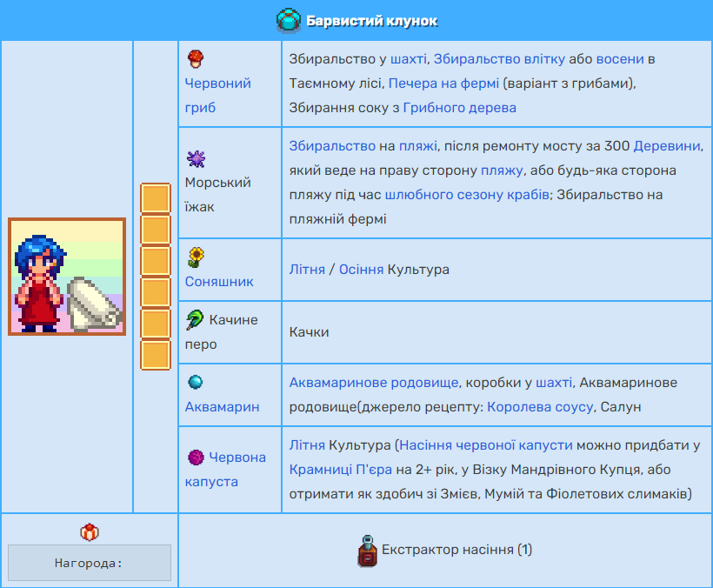Click the dye bundle icon in header
The image size is (713, 588).
click(x=289, y=21)
